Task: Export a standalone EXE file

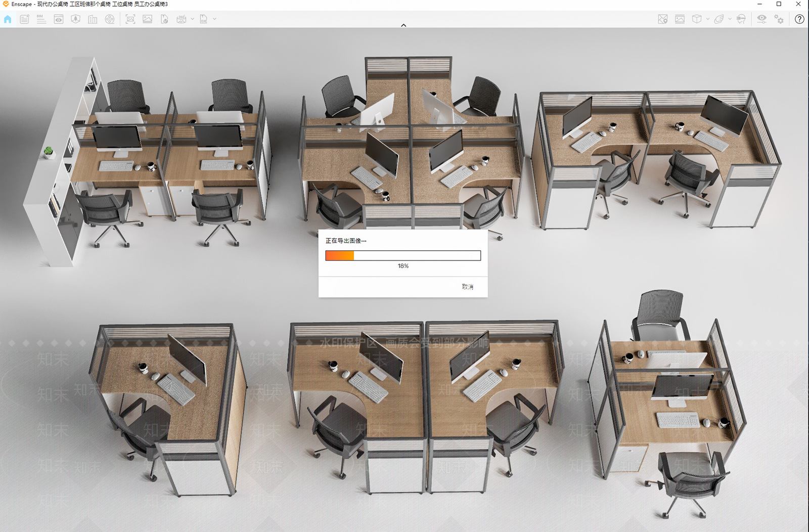Action: pos(204,19)
